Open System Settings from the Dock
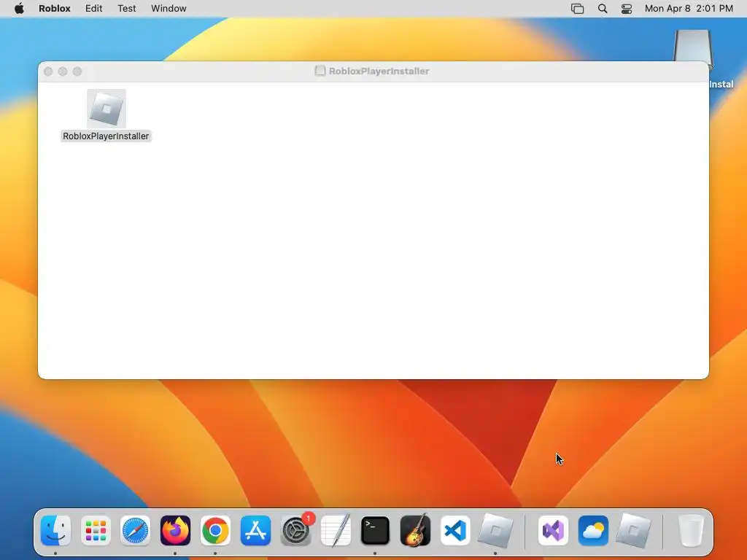The height and width of the screenshot is (560, 747). tap(296, 531)
